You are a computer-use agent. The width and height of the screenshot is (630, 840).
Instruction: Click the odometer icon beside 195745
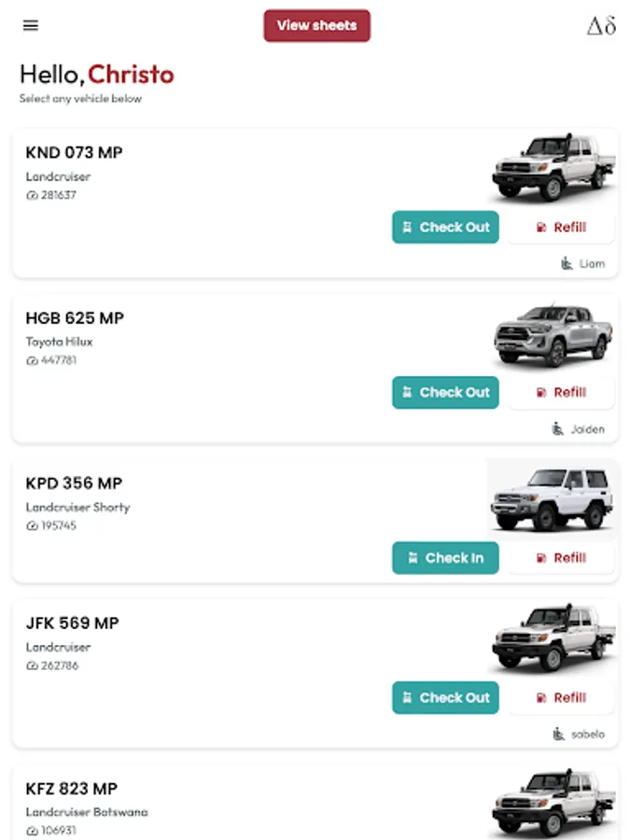click(x=32, y=526)
